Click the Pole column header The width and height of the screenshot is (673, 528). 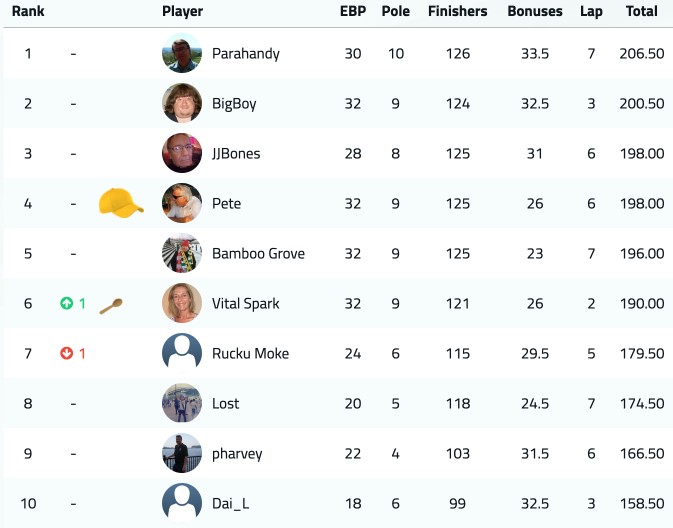pos(396,11)
